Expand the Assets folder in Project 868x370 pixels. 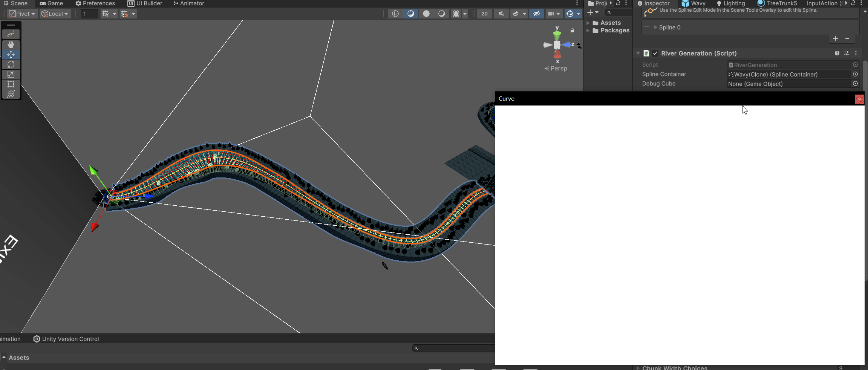click(x=588, y=23)
